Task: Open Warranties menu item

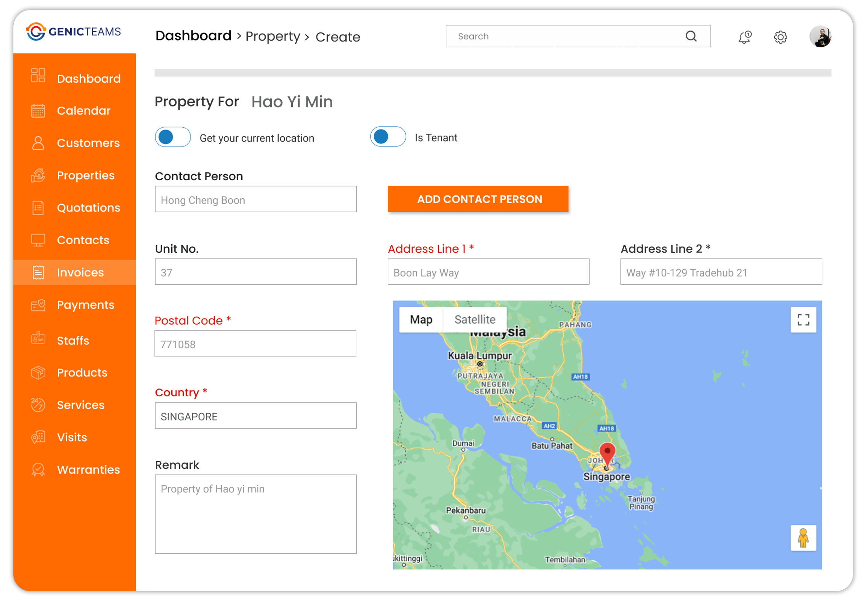Action: (75, 470)
